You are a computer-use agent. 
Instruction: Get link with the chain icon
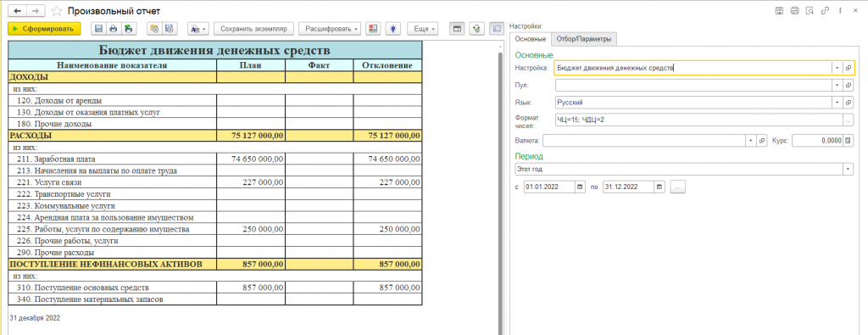click(x=825, y=10)
